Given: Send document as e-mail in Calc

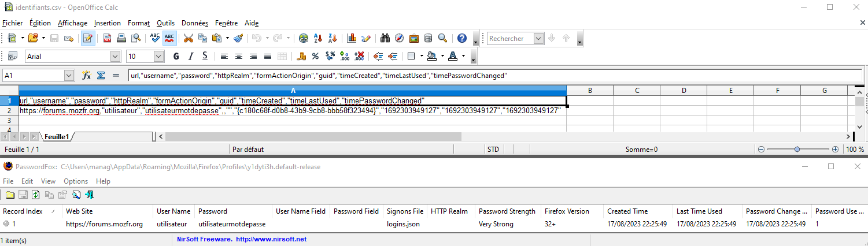Looking at the screenshot, I should pyautogui.click(x=69, y=38).
